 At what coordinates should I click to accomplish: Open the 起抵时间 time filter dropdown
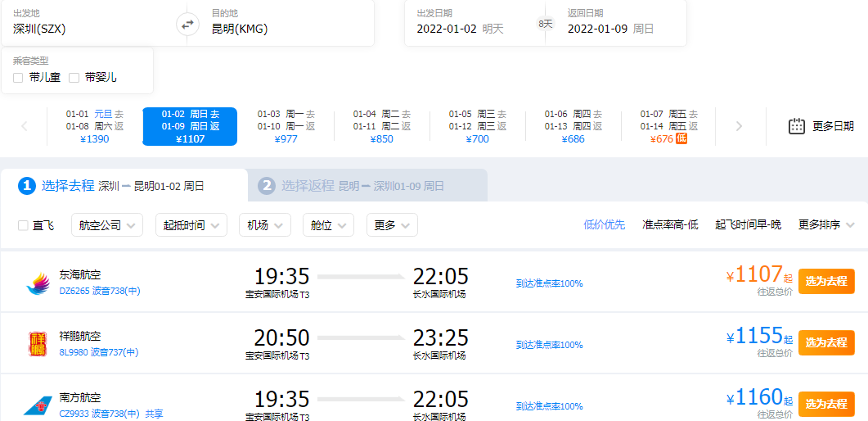pyautogui.click(x=191, y=225)
